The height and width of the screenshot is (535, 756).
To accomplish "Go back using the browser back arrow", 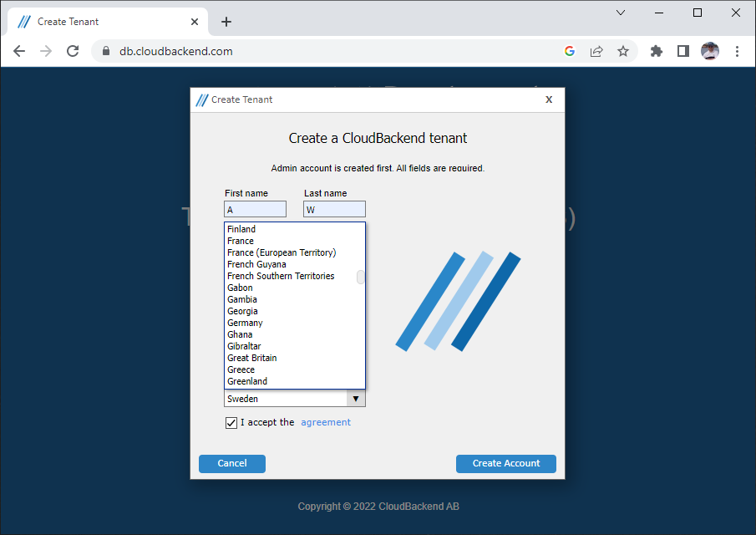I will (x=19, y=51).
